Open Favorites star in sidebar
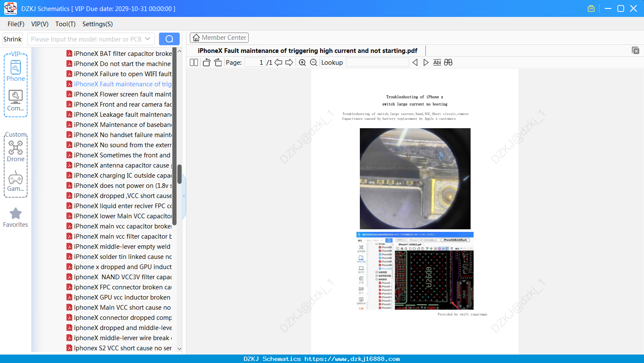The width and height of the screenshot is (644, 363). pyautogui.click(x=16, y=217)
